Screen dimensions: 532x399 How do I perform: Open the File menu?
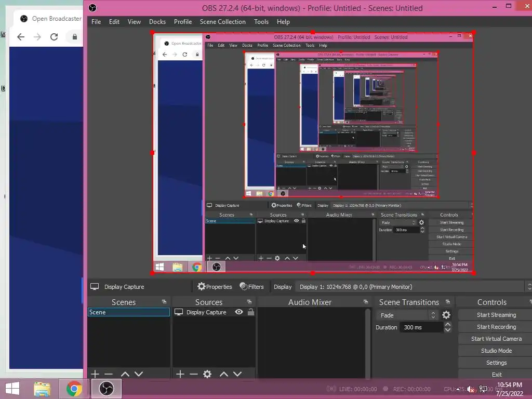click(x=96, y=22)
